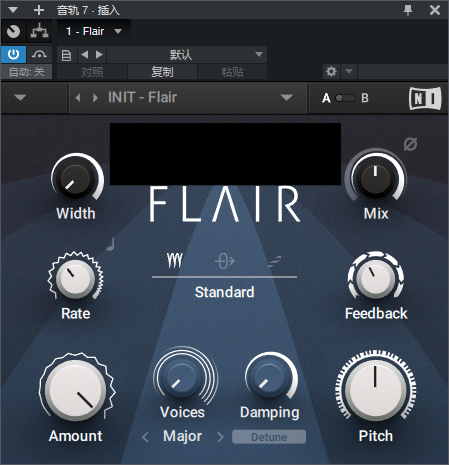Toggle the phase invert Ø icon
The width and height of the screenshot is (449, 465).
point(410,144)
